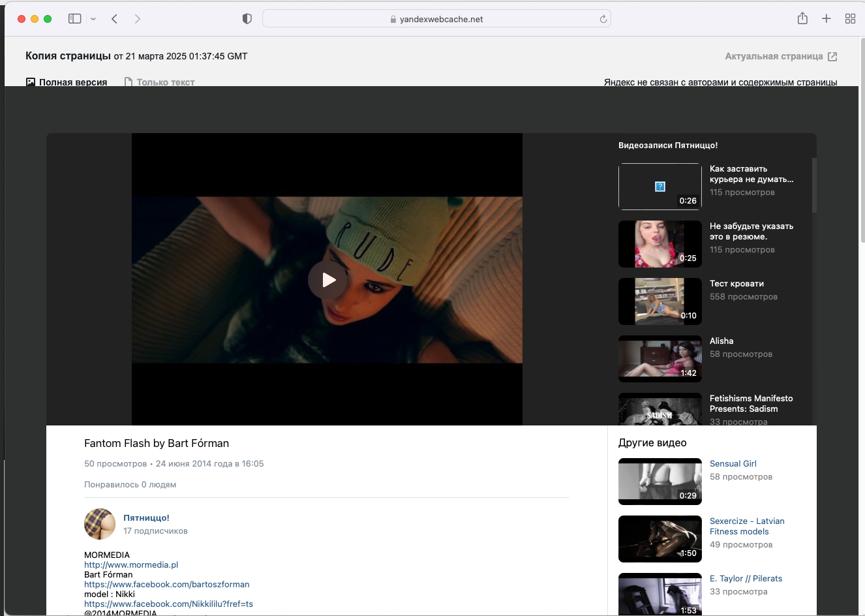
Task: Open the facebook.com/bartoszforman link
Action: pos(167,584)
